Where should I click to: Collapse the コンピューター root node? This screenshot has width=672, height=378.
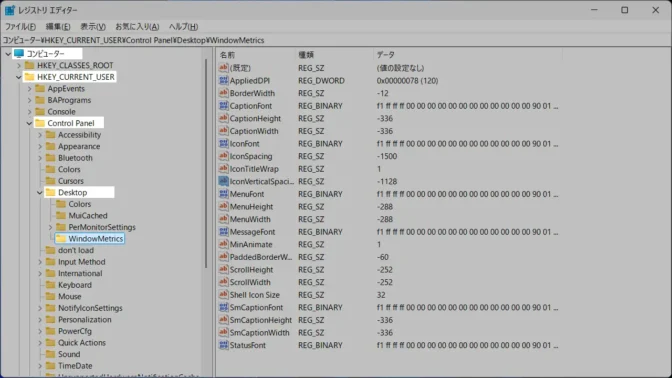point(8,54)
